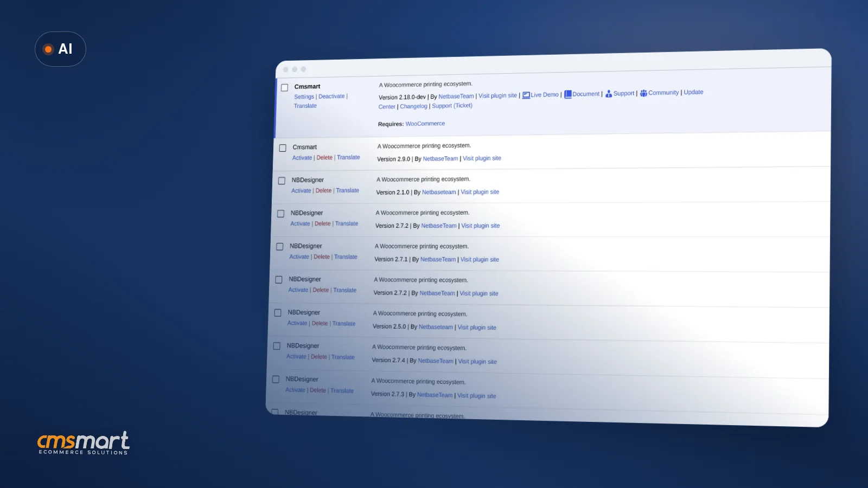
Task: Visit plugin site for NBDesigner 2.7.1
Action: pyautogui.click(x=480, y=260)
